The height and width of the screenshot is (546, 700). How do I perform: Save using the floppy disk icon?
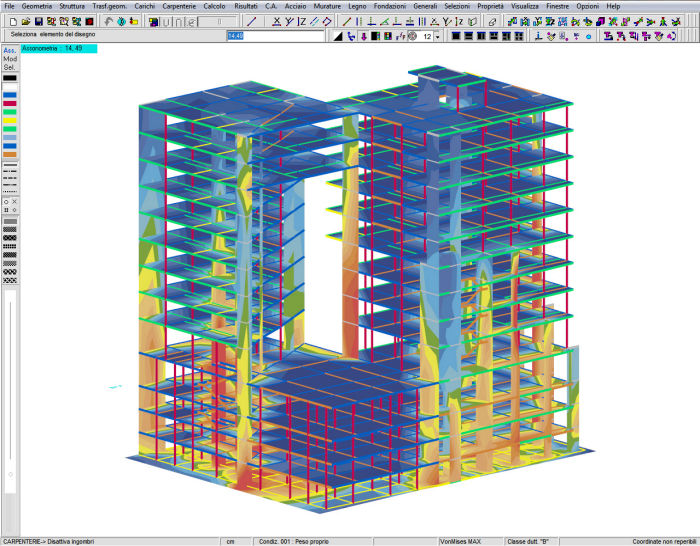coord(38,21)
